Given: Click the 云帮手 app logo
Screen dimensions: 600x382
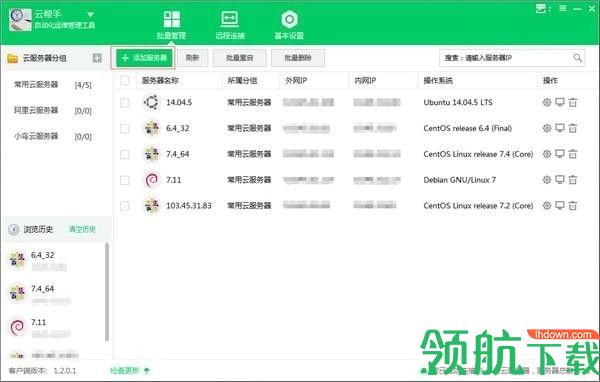Looking at the screenshot, I should (20, 20).
